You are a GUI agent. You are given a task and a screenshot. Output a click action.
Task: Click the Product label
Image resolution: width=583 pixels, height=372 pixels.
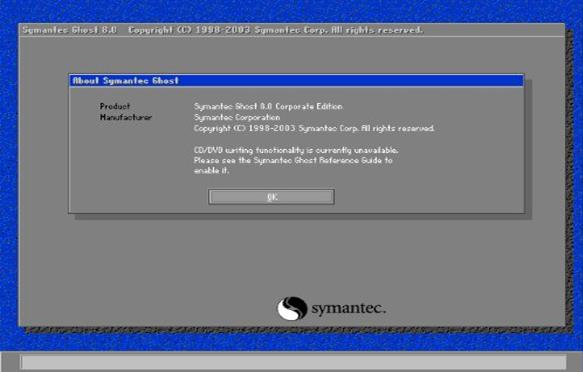pyautogui.click(x=115, y=106)
